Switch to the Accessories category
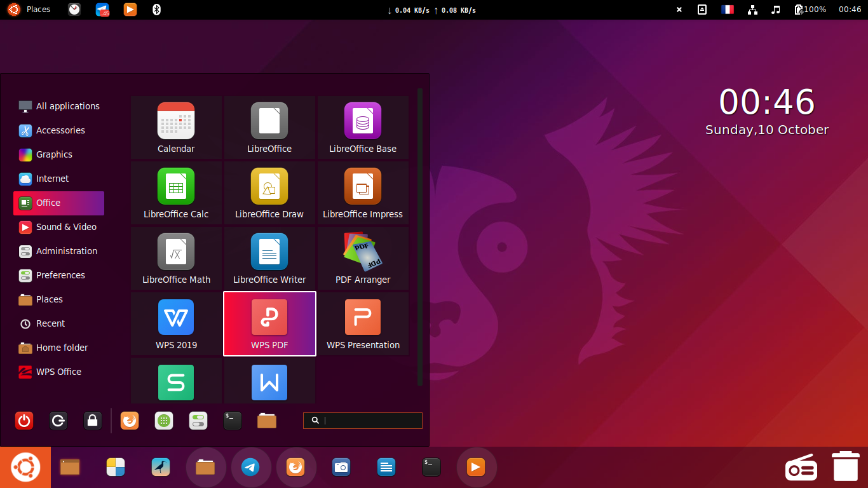 tap(58, 130)
